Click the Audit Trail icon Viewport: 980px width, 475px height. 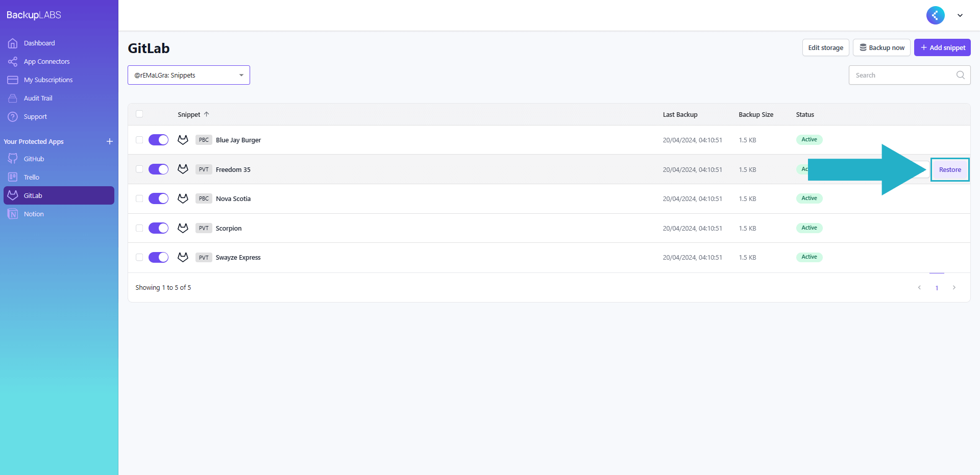[13, 98]
